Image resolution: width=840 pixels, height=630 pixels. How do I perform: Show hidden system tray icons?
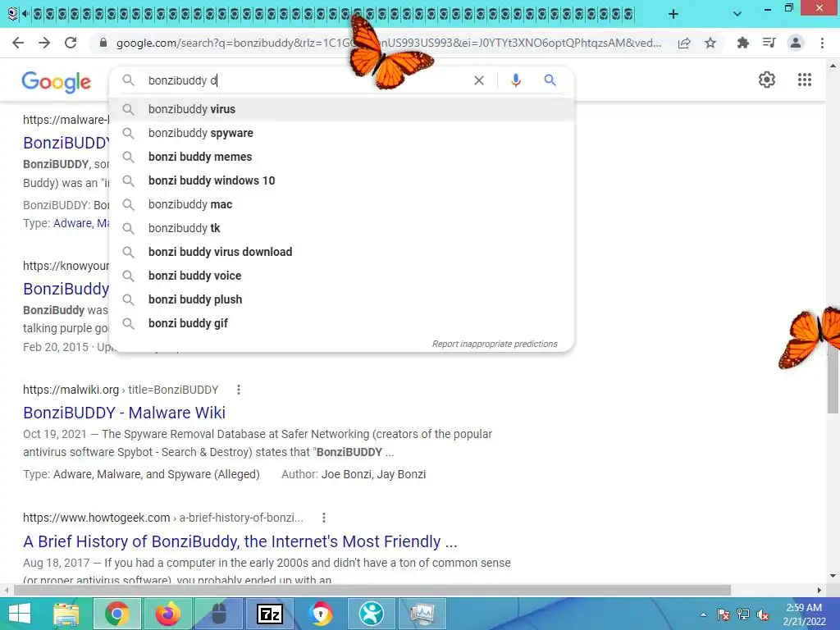click(x=703, y=614)
